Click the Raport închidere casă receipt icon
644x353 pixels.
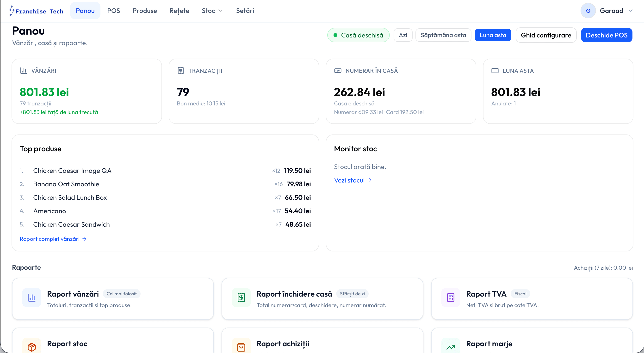[241, 297]
